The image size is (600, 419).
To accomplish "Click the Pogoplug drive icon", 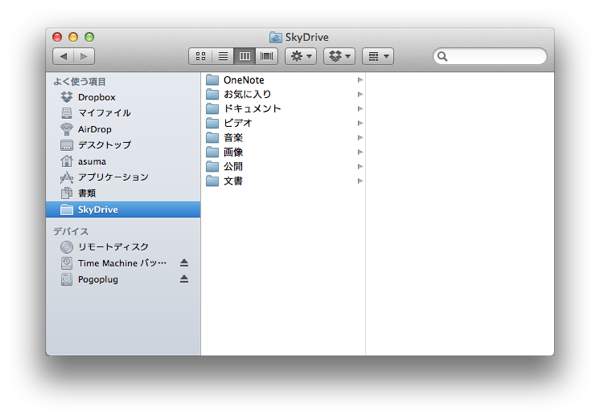I will click(67, 279).
